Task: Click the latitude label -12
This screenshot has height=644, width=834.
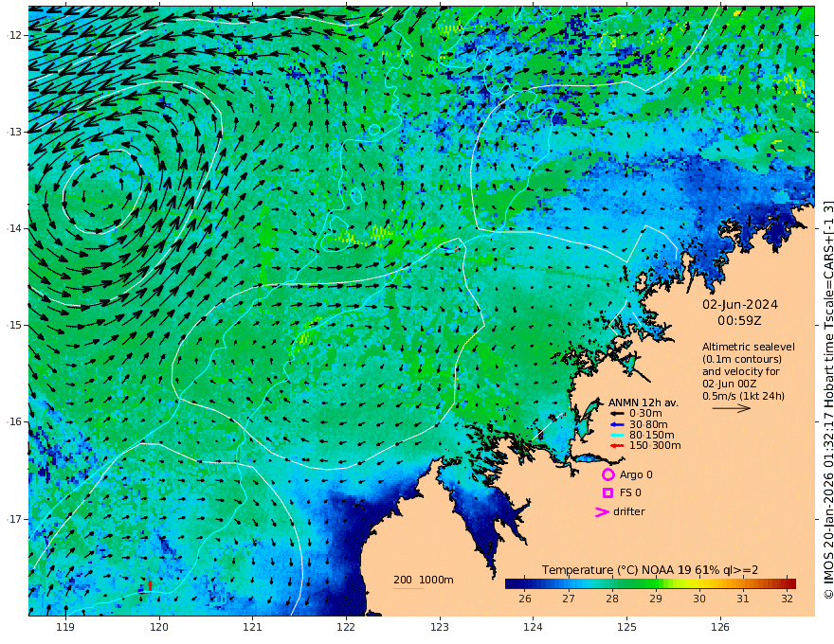Action: pyautogui.click(x=15, y=35)
